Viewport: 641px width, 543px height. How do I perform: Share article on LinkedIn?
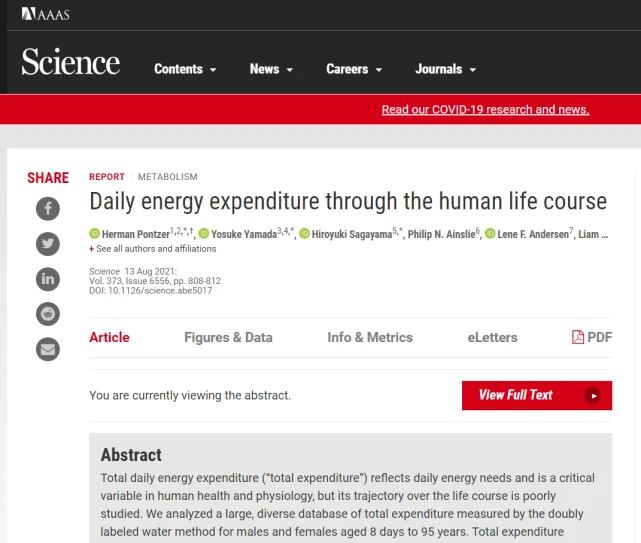tap(48, 279)
